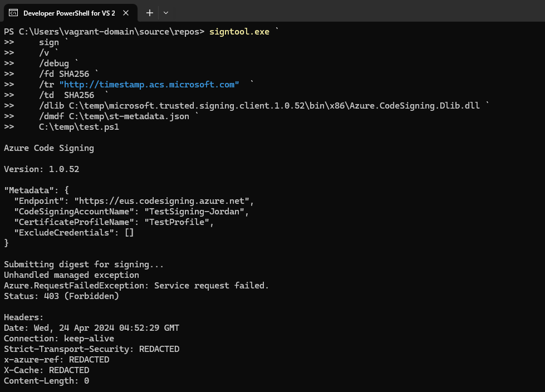
Task: Click the /td SHA256 argument
Action: [66, 95]
